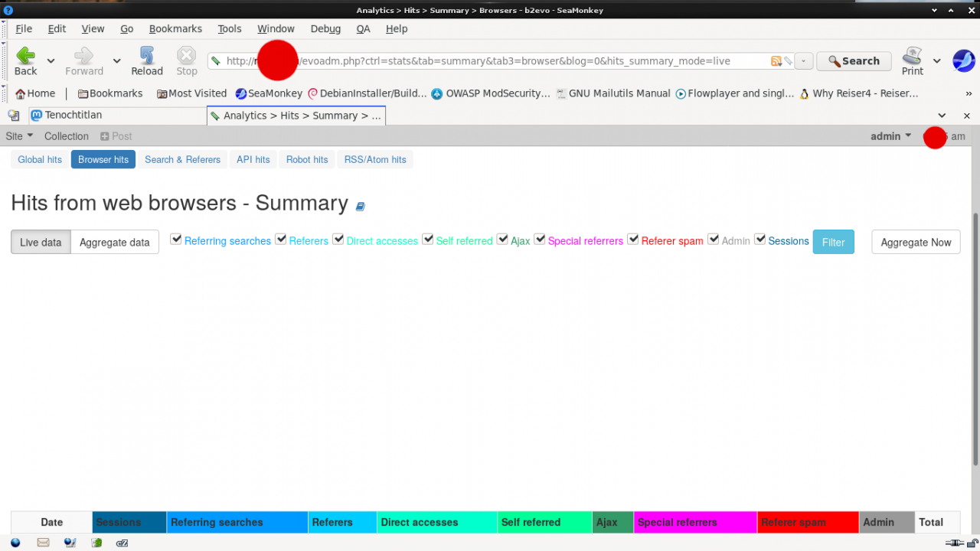Screen dimensions: 980x551
Task: Click the Reload toolbar icon
Action: click(147, 60)
